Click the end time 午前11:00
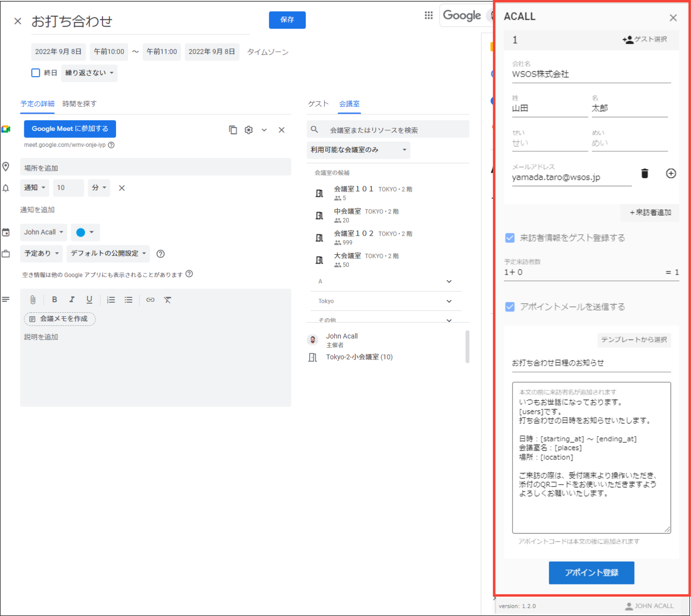The image size is (691, 616). click(x=162, y=52)
